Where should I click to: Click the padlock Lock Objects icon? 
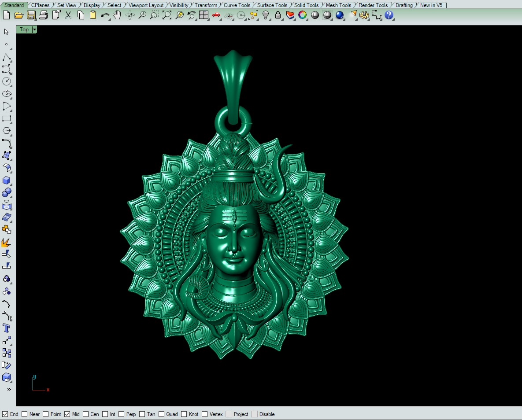(278, 15)
